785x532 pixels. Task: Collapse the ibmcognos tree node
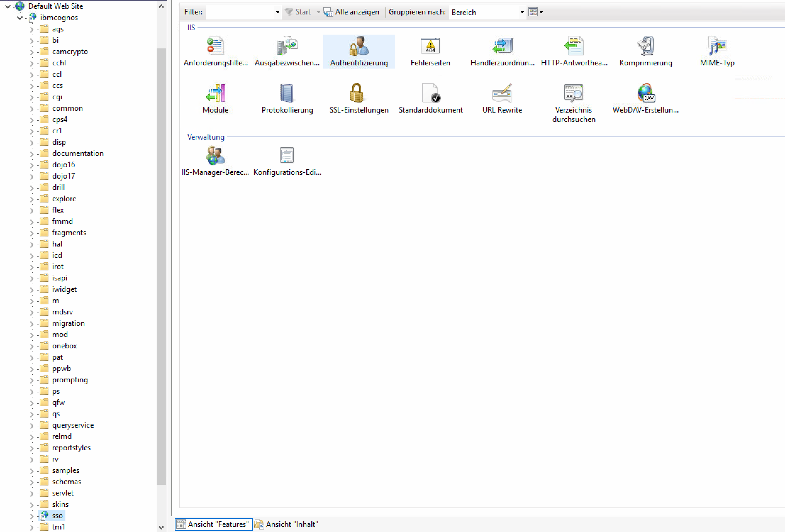(x=20, y=18)
